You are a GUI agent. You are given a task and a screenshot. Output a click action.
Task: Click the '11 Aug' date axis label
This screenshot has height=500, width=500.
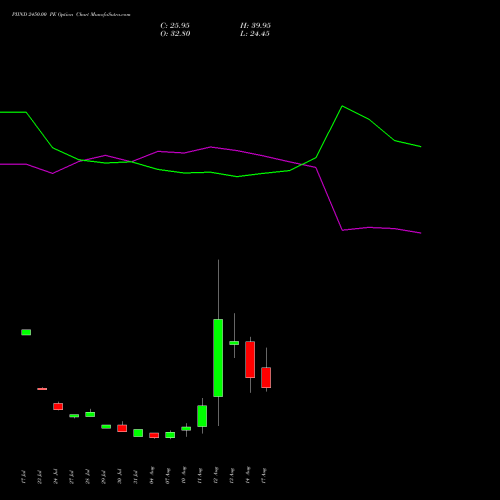tap(200, 475)
